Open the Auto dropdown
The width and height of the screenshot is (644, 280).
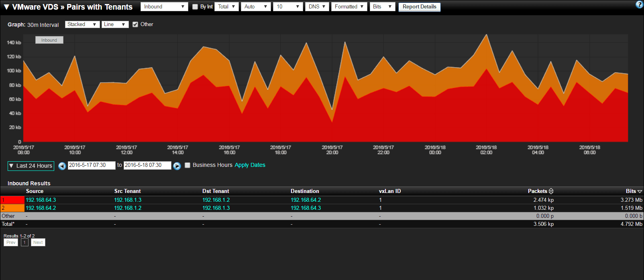[256, 7]
